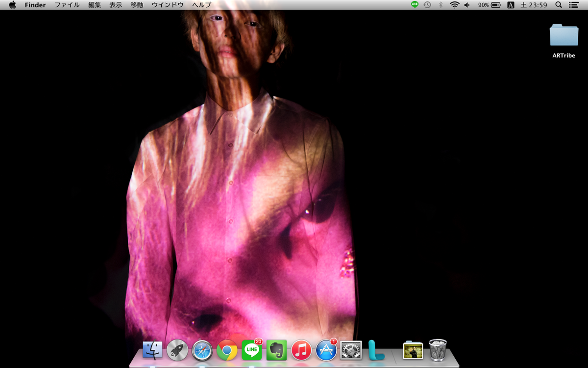
Task: Open the Apple menu
Action: [12, 5]
